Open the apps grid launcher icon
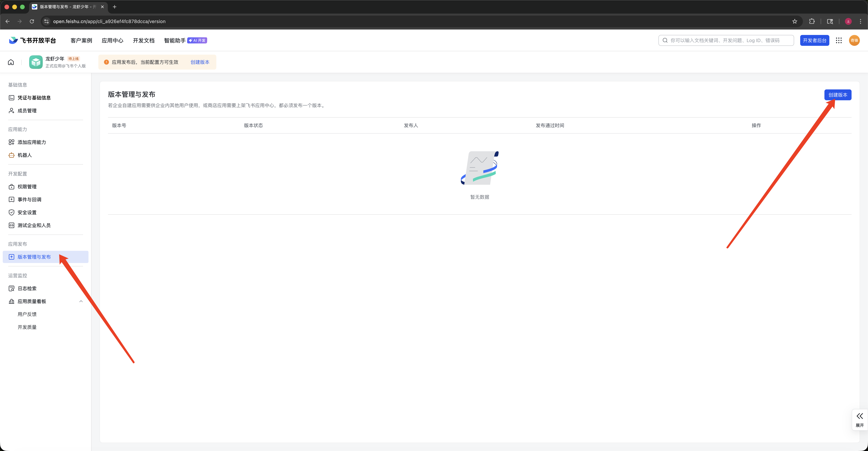The width and height of the screenshot is (868, 451). [839, 41]
